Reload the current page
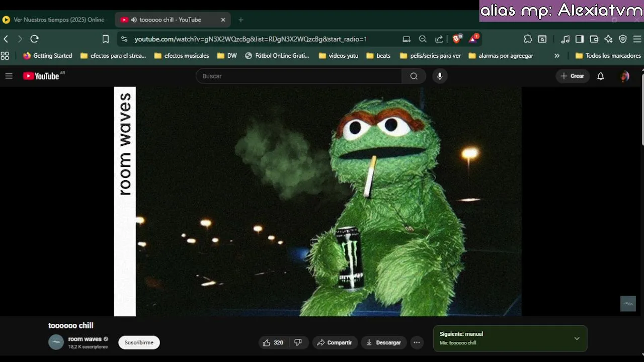The image size is (644, 362). [x=34, y=39]
